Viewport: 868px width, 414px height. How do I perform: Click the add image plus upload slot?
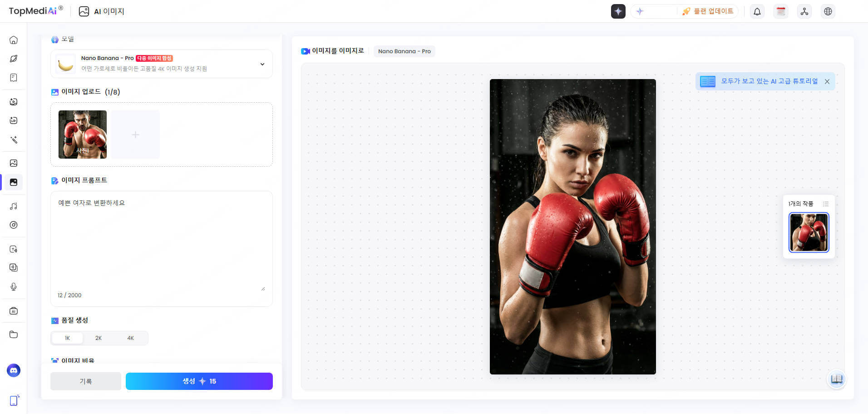coord(135,135)
